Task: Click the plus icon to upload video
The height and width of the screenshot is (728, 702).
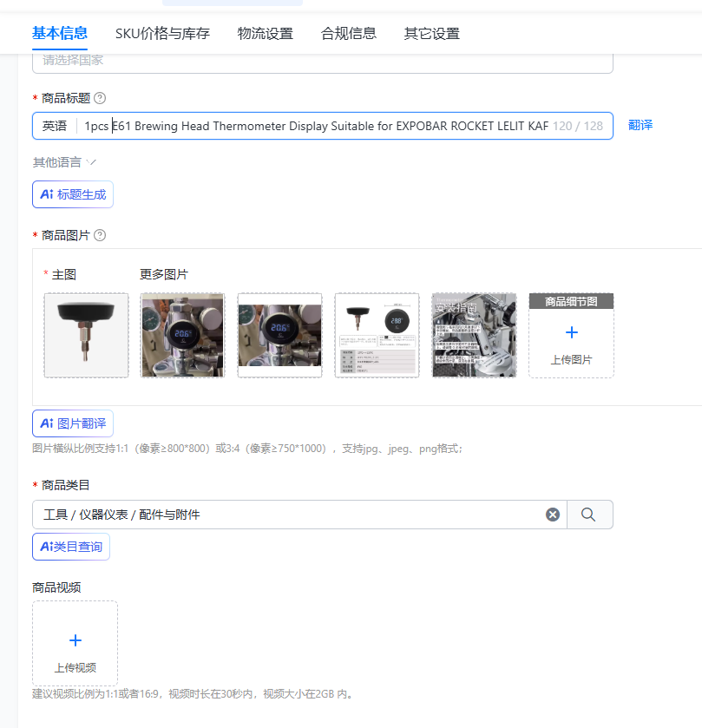Action: (x=75, y=640)
